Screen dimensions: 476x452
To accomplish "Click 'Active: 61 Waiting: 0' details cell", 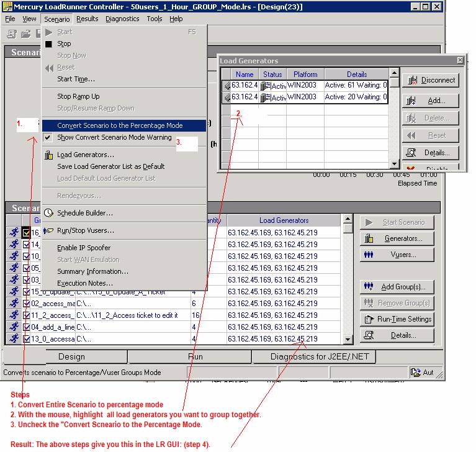I will click(356, 85).
